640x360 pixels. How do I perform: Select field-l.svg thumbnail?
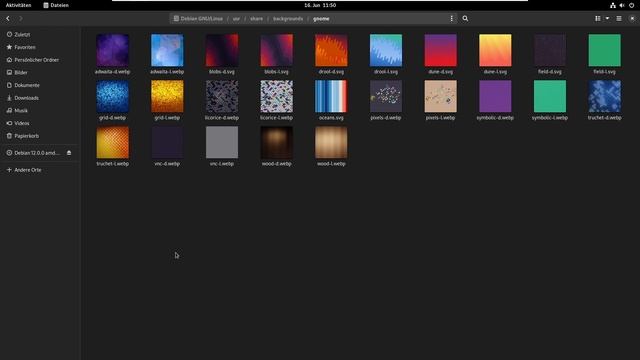tap(605, 50)
